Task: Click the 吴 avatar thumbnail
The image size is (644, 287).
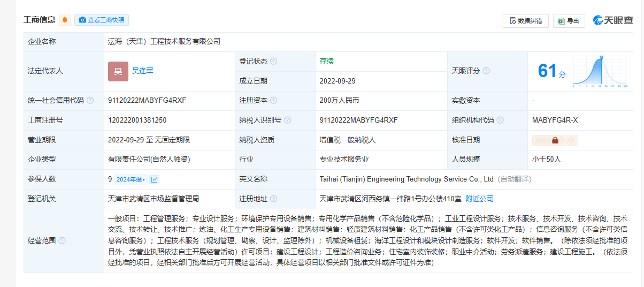Action: (x=118, y=71)
